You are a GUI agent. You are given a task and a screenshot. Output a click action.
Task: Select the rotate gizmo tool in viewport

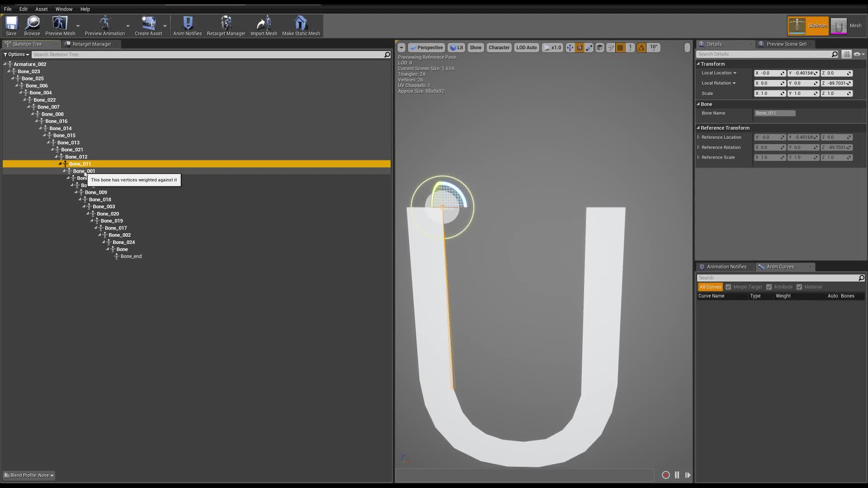[580, 47]
